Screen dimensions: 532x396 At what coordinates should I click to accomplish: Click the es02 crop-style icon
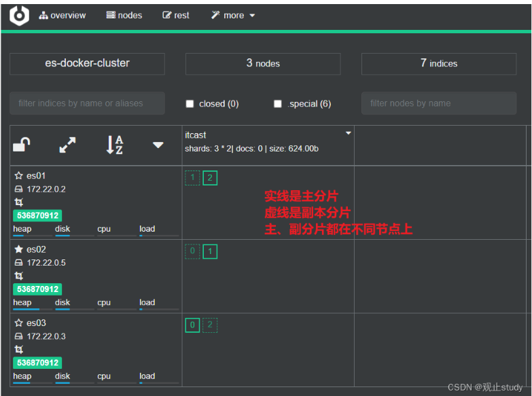18,276
